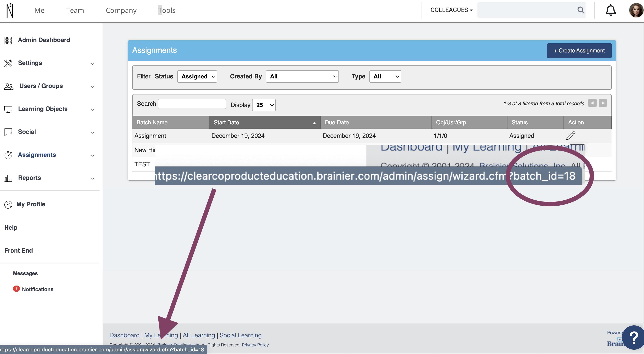Click the New Hi… batch row
This screenshot has width=644, height=354.
(145, 150)
